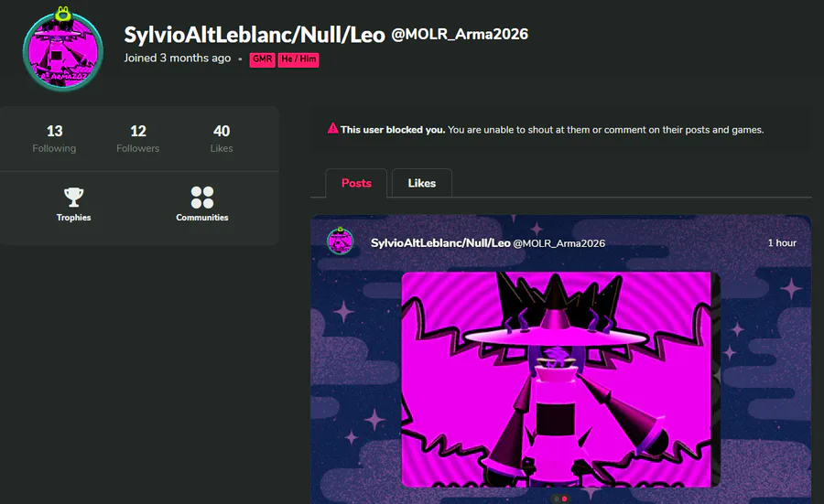The image size is (824, 504).
Task: View the 13 Following list
Action: click(54, 139)
